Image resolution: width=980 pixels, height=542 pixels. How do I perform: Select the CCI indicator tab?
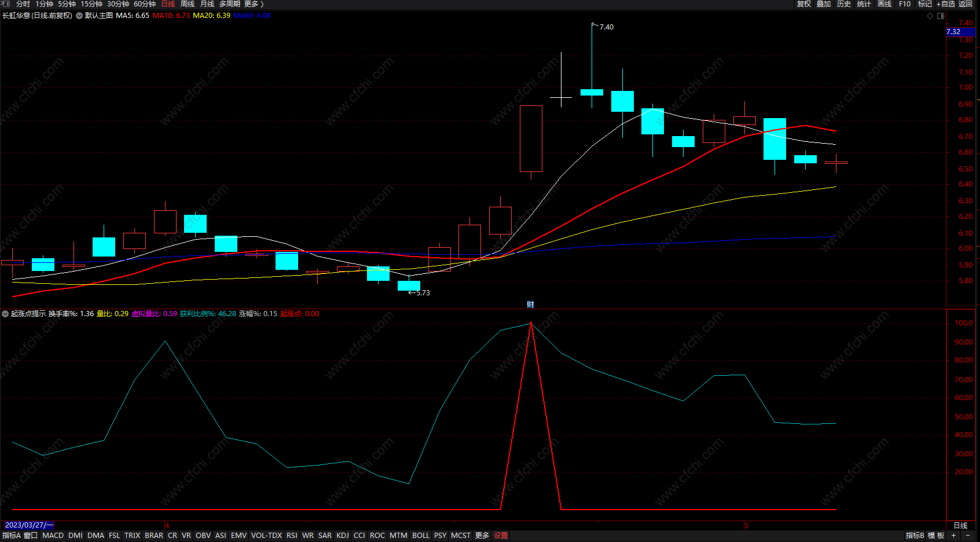coord(359,536)
